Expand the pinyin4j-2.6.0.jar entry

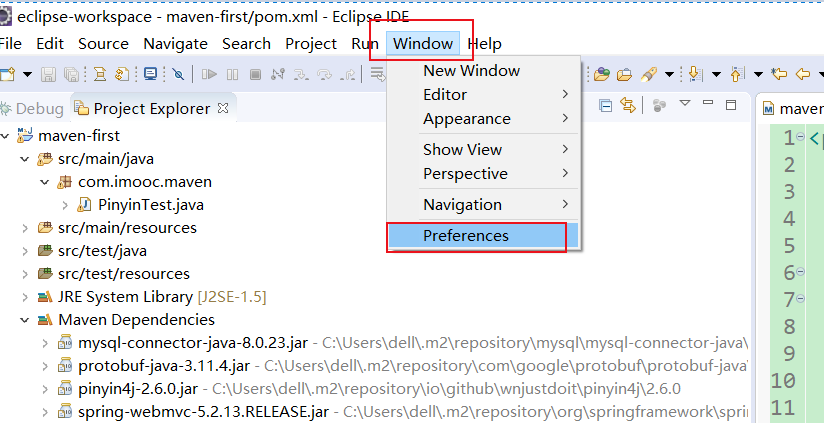(x=45, y=389)
